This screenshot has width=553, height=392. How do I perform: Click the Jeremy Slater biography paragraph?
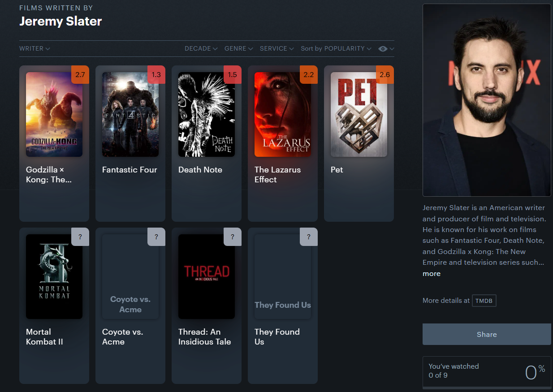pyautogui.click(x=484, y=235)
